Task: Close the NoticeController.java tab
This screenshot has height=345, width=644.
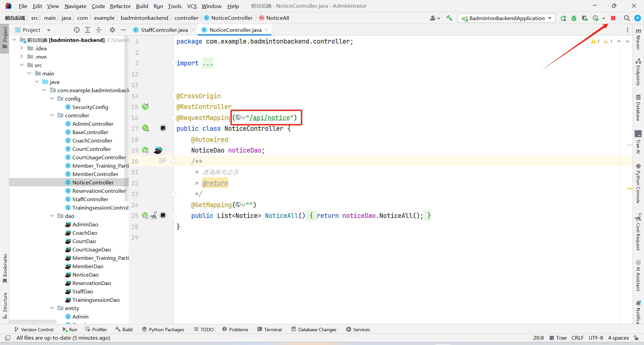Action: [x=266, y=30]
